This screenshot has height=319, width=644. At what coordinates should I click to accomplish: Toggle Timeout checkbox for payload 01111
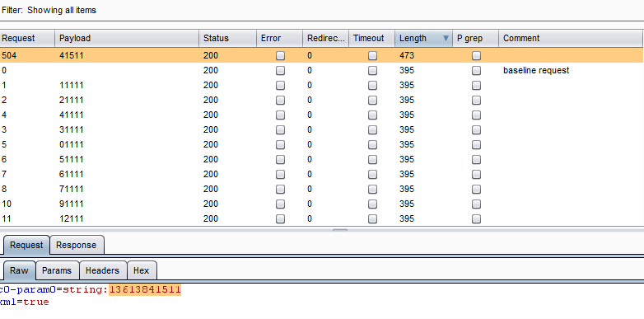(x=372, y=144)
